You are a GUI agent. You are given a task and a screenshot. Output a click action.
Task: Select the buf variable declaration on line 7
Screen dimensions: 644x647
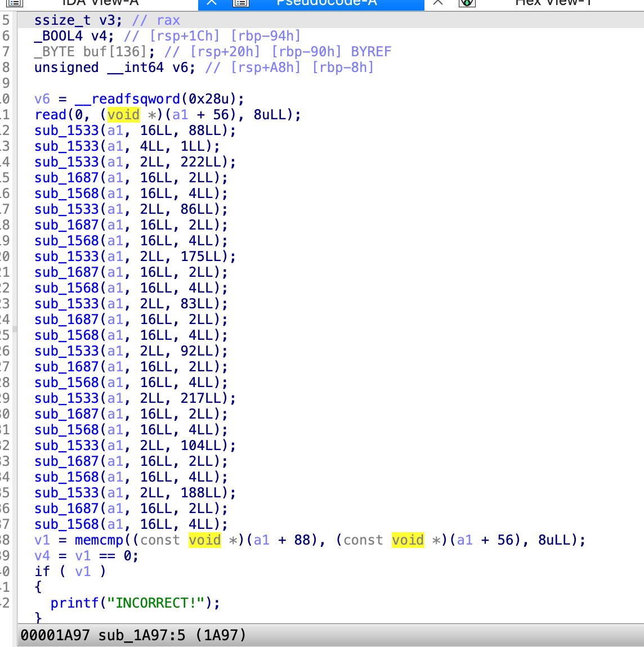coord(93,51)
